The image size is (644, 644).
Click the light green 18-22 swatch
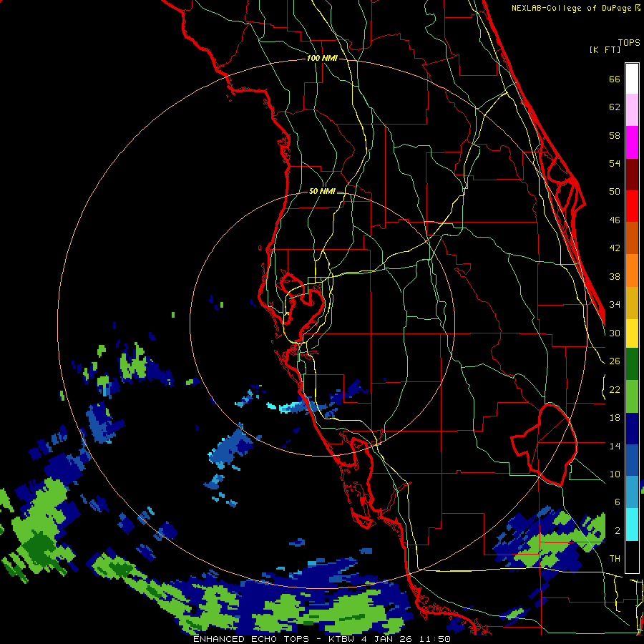(632, 396)
